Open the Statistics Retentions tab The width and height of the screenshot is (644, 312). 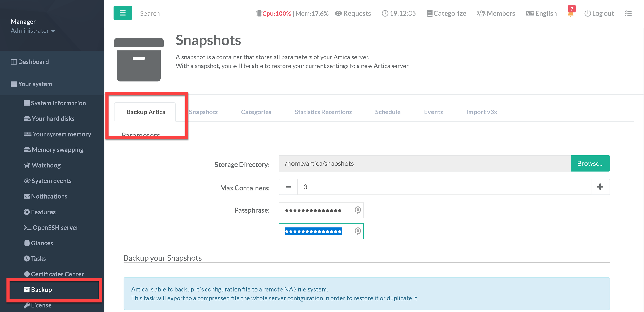pos(323,112)
